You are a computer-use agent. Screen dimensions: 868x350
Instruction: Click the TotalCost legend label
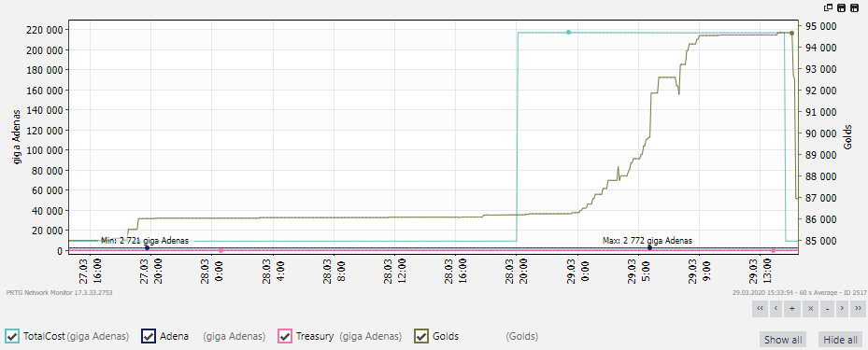click(44, 336)
